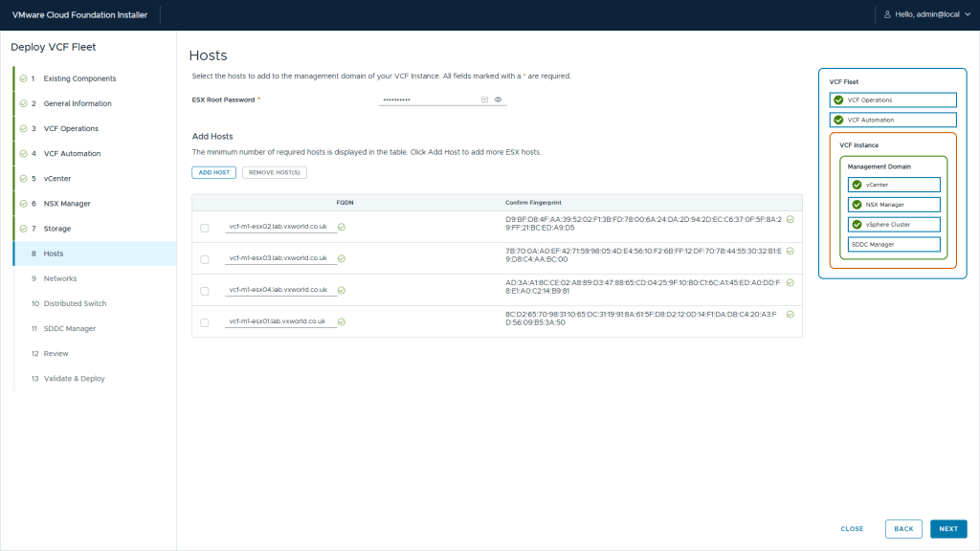980x551 pixels.
Task: Check the vcf-m1-esx01 host row checkbox
Action: [x=205, y=322]
